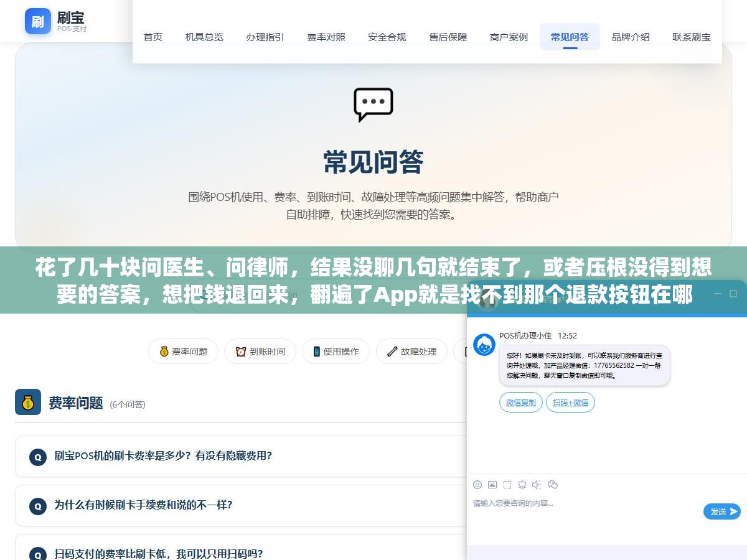Select the 费率问题 category chip
Screen dimensions: 747x560
click(x=183, y=352)
